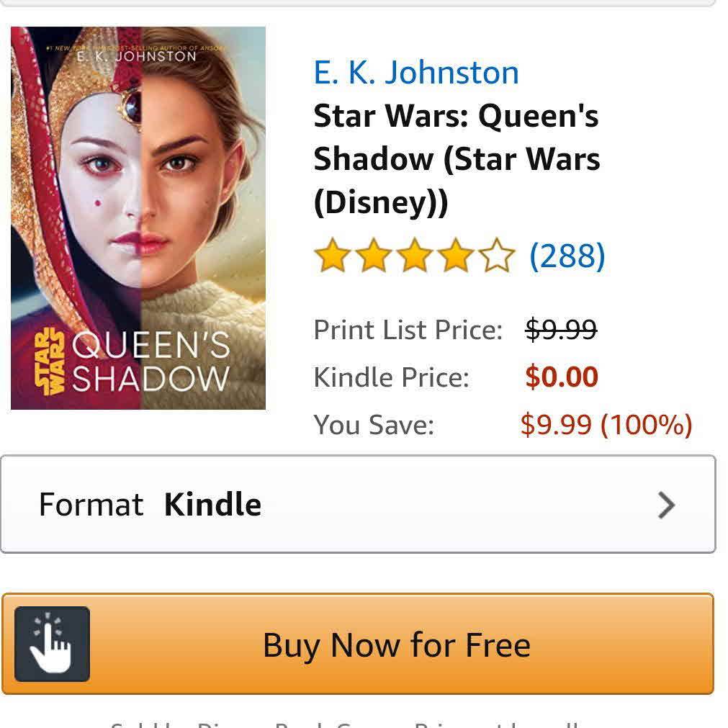
Task: Click the struck-through $9.99 list price
Action: tap(561, 330)
